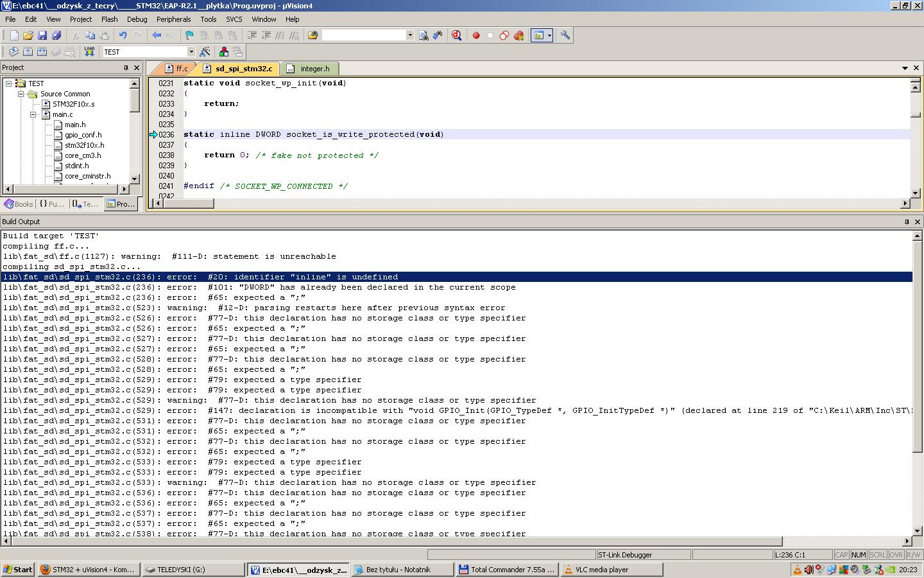
Task: Copy selection using toolbar icon
Action: point(90,35)
